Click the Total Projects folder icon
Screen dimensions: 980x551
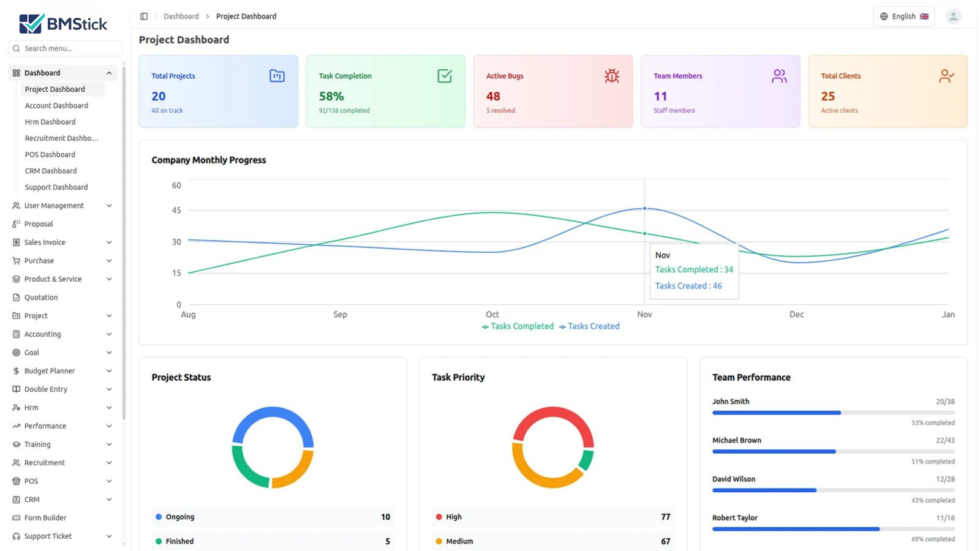[x=277, y=76]
